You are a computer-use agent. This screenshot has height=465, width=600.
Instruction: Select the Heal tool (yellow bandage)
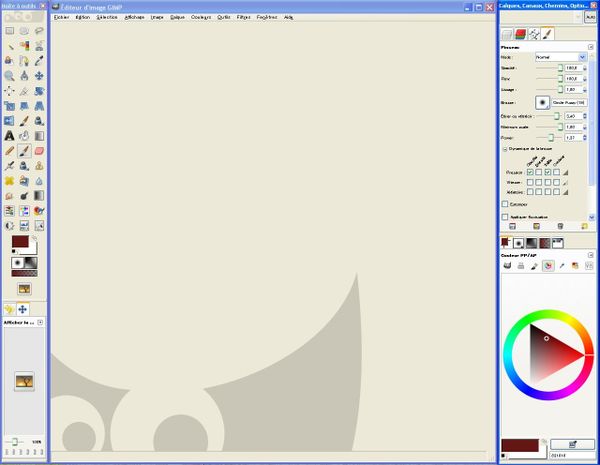pyautogui.click(x=9, y=181)
